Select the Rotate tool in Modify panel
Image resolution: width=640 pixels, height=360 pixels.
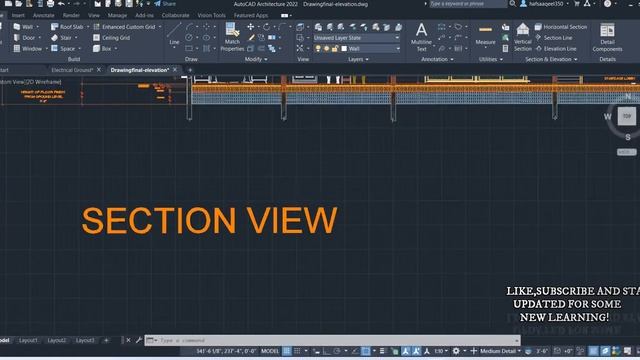tap(266, 27)
